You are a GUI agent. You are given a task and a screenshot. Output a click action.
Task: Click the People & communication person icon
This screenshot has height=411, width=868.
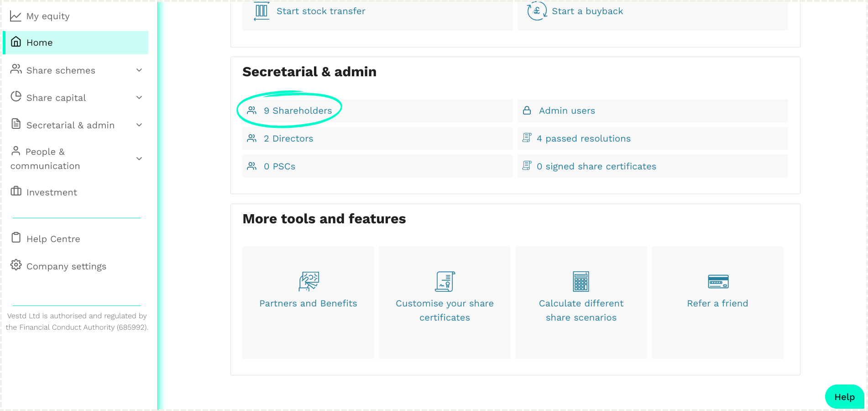(16, 151)
